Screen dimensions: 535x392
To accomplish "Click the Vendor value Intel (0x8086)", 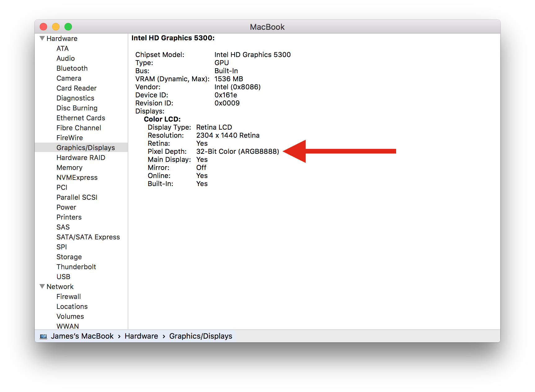I will 238,87.
